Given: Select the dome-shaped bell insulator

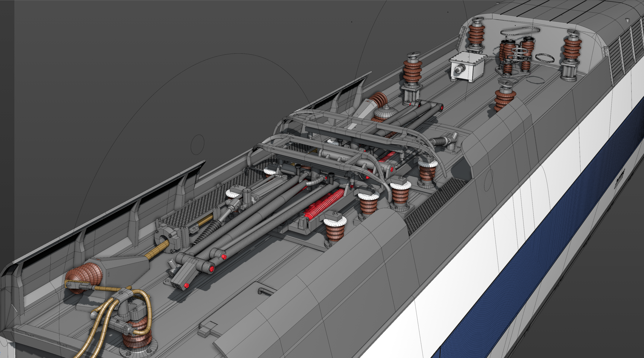Looking at the screenshot, I should coord(386,112).
